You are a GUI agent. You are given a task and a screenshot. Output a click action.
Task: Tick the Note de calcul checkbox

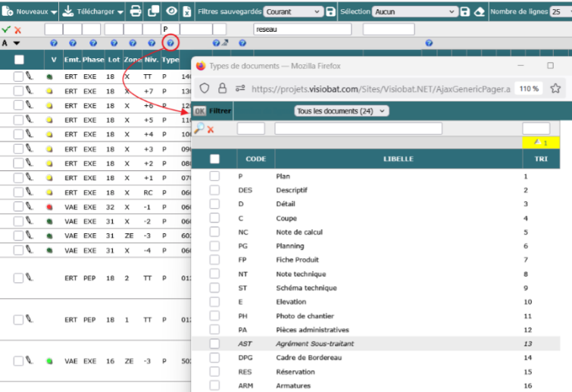coord(214,232)
